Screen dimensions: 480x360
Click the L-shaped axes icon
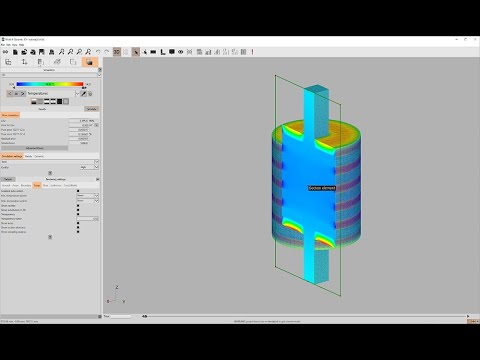tap(163, 52)
